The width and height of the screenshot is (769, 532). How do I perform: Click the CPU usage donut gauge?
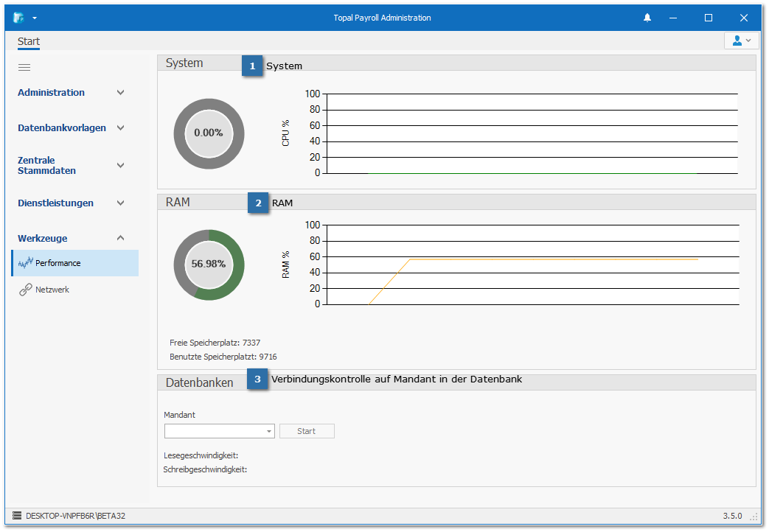click(209, 133)
